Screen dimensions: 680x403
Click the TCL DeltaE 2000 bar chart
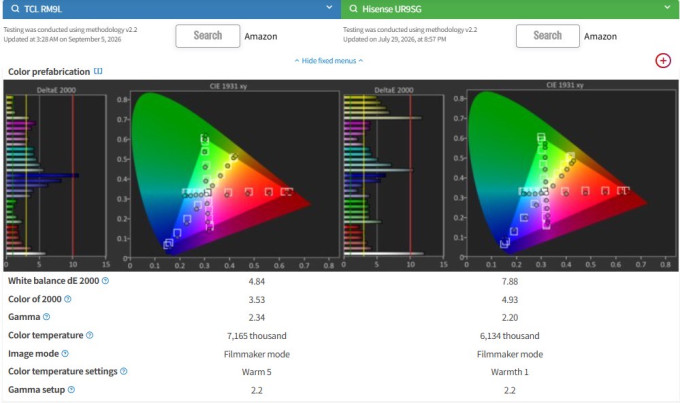[x=56, y=177]
